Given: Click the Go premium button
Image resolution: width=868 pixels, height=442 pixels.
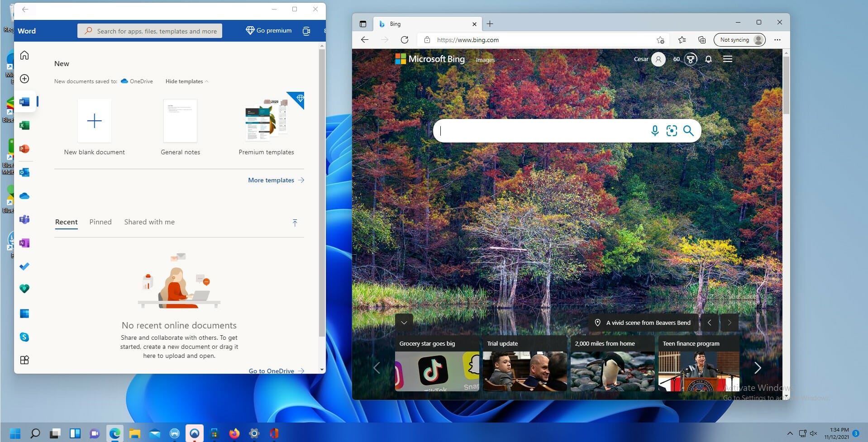Looking at the screenshot, I should [268, 30].
